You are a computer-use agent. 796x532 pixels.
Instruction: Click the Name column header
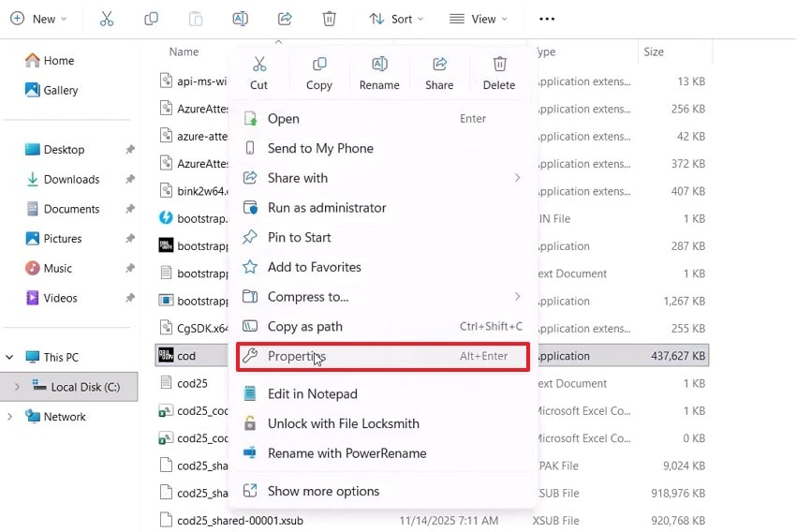coord(184,52)
